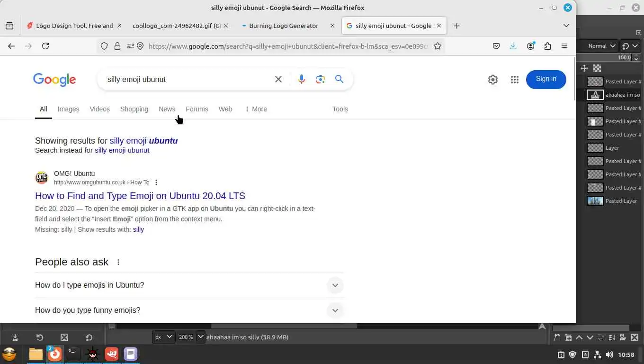Create new layer group in GIMP

(x=568, y=337)
